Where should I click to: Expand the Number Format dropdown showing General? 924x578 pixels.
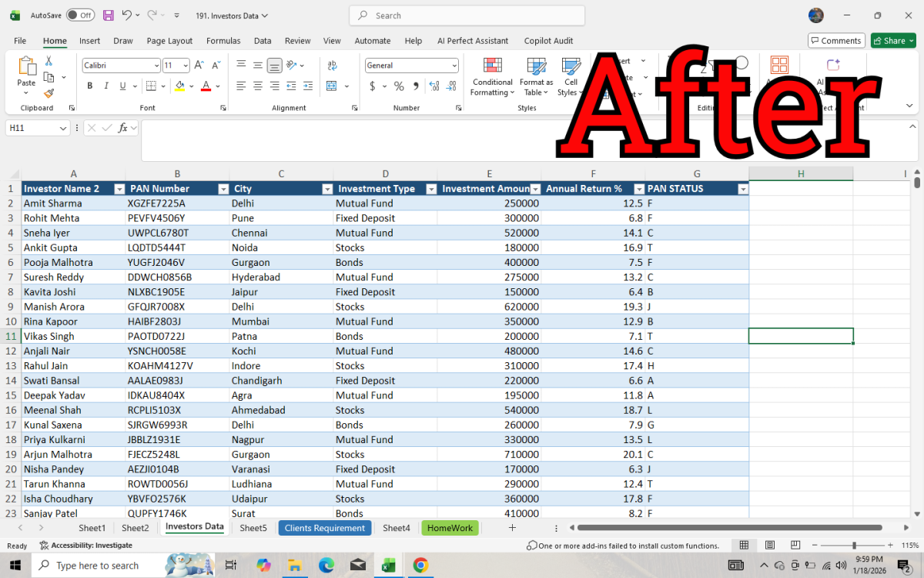454,66
